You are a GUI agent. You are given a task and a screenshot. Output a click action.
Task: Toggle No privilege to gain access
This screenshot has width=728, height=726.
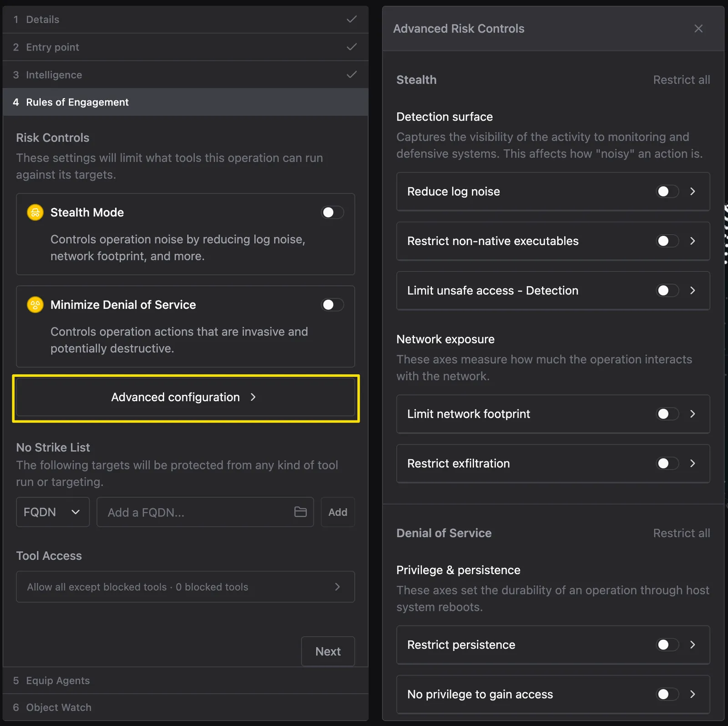[667, 695]
